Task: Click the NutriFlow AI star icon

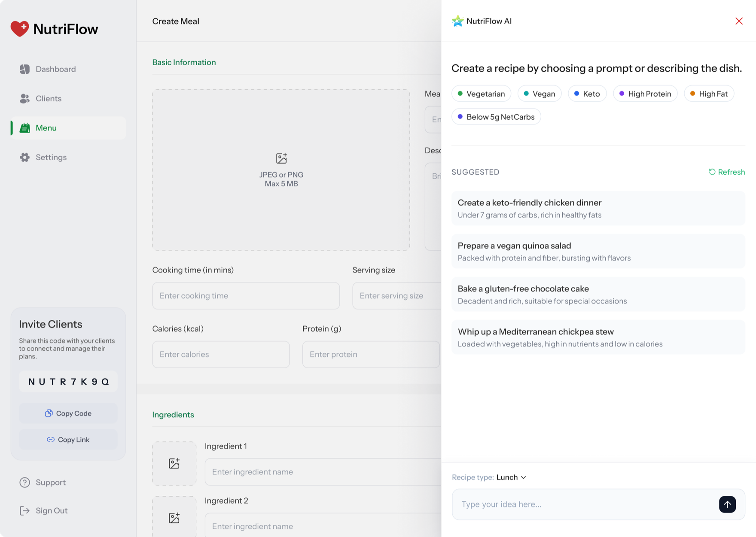Action: [458, 21]
